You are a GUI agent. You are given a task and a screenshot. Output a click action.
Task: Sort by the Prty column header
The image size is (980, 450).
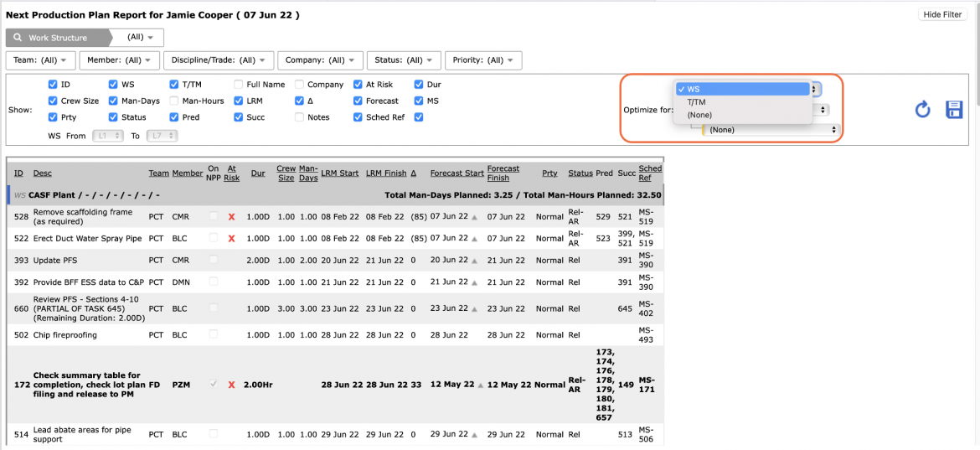[549, 173]
